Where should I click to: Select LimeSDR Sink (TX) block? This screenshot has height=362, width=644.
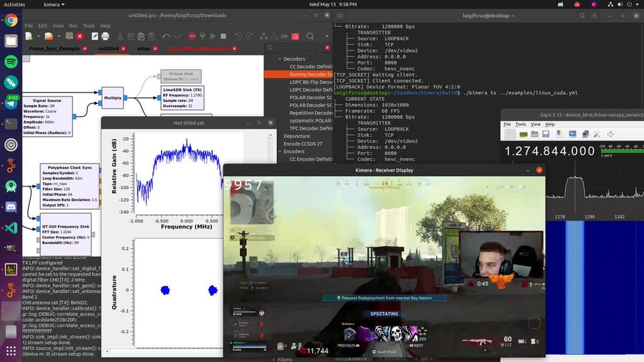pyautogui.click(x=182, y=98)
